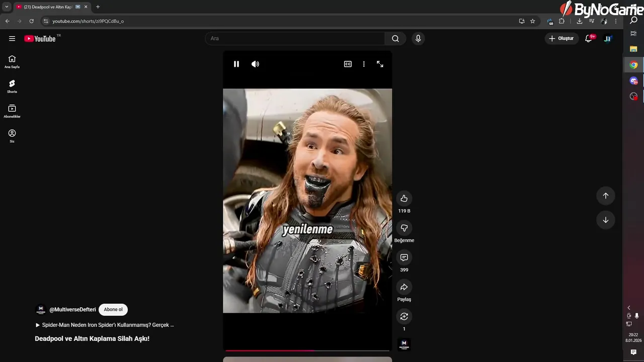
Task: Open the Chrome profile avatar
Action: coord(604,21)
